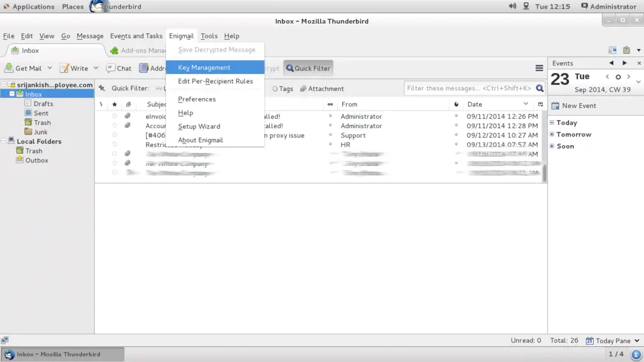Open Enigmail Preferences menu entry
The image size is (644, 362).
[215, 99]
